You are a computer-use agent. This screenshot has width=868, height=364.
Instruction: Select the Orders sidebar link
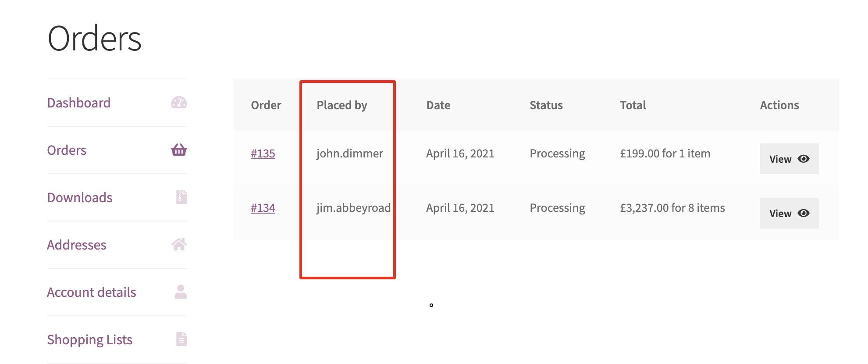pyautogui.click(x=67, y=150)
